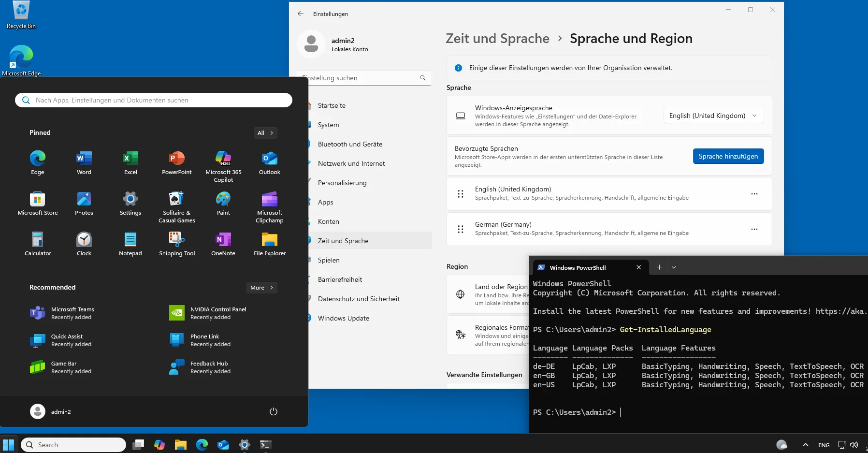Click the drag handle for English (United Kingdom)
The image size is (868, 453).
(x=461, y=194)
